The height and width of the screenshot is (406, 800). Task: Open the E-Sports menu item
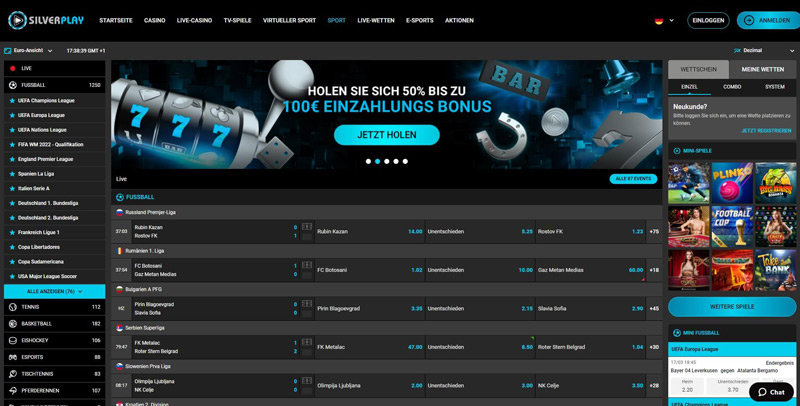419,20
